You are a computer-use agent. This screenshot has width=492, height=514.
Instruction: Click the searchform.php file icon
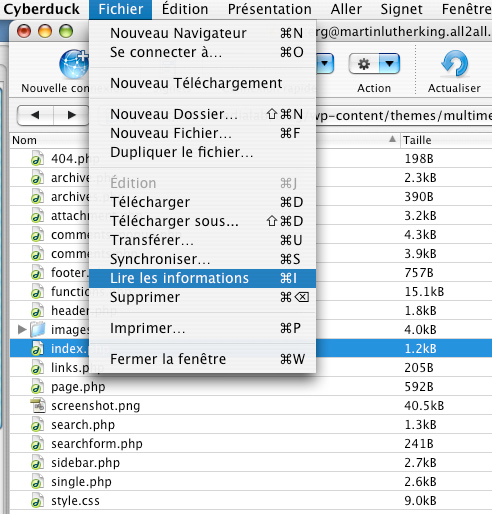pos(37,444)
